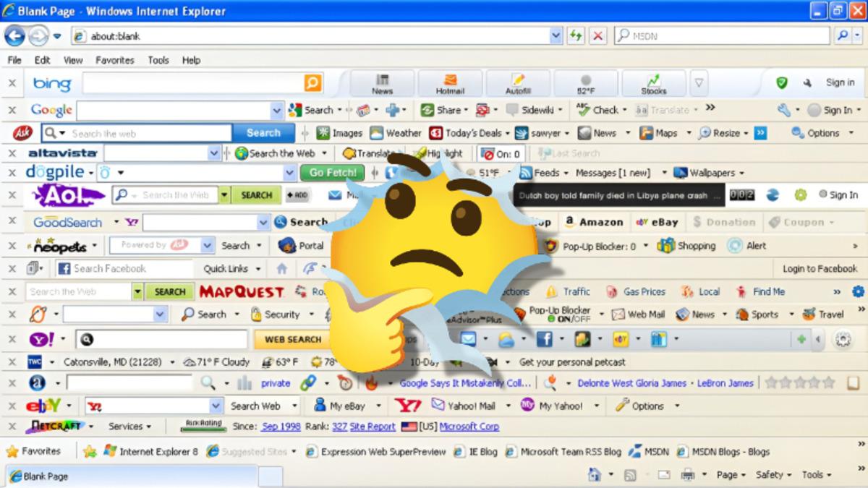Image resolution: width=868 pixels, height=488 pixels.
Task: Toggle Highlight on the AltaVista toolbar
Action: (437, 153)
